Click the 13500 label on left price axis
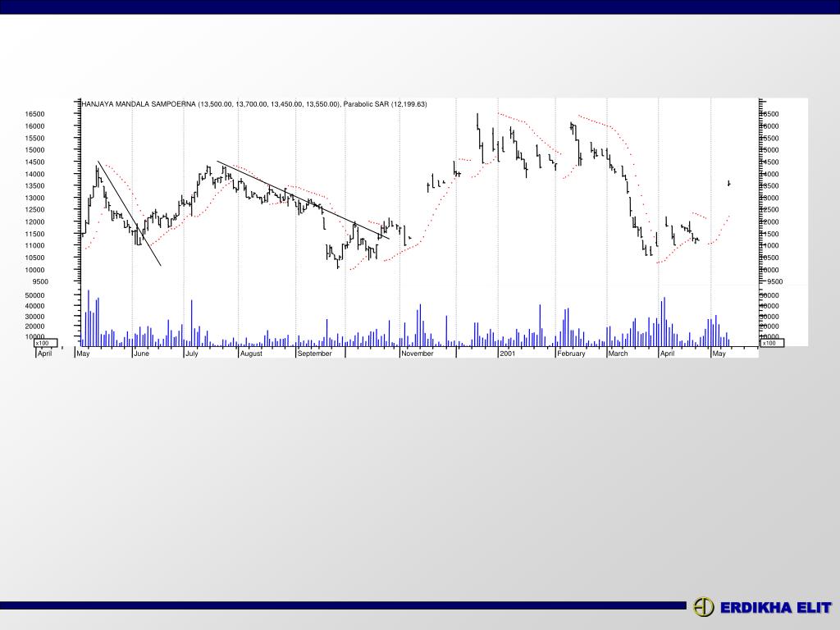This screenshot has height=630, width=840. tap(34, 186)
